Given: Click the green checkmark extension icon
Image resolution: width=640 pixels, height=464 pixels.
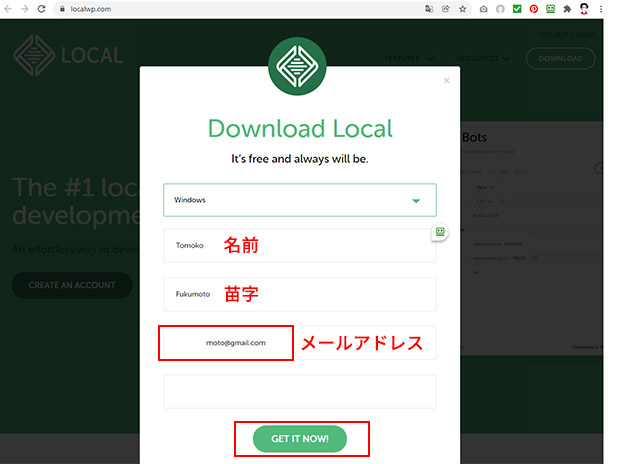Looking at the screenshot, I should click(517, 9).
